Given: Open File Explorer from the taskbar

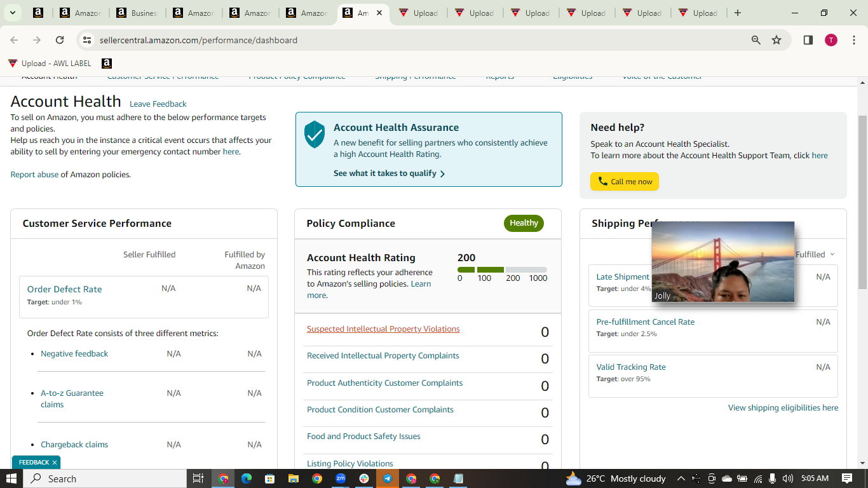Looking at the screenshot, I should coord(293,478).
